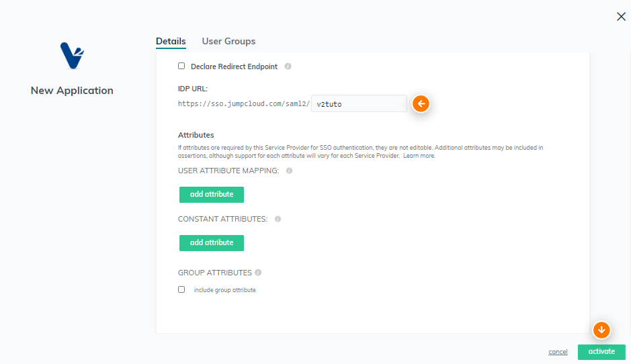Switch to the User Groups tab
631x364 pixels.
pos(228,41)
